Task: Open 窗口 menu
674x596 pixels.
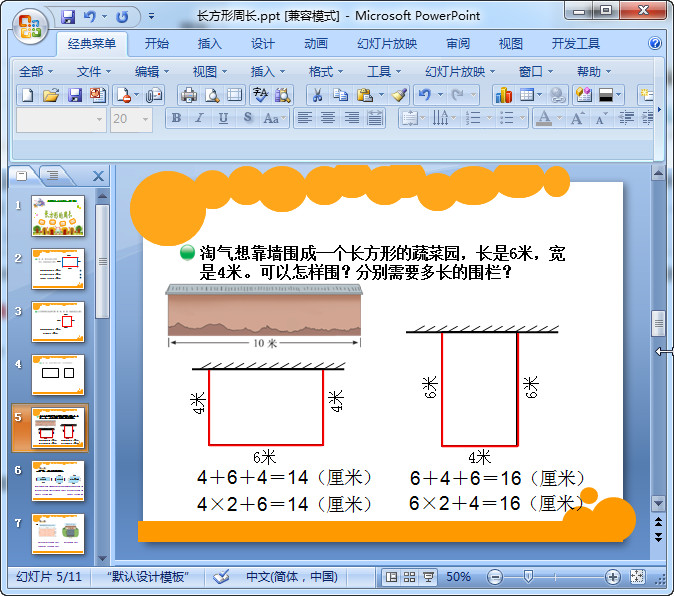Action: 536,71
